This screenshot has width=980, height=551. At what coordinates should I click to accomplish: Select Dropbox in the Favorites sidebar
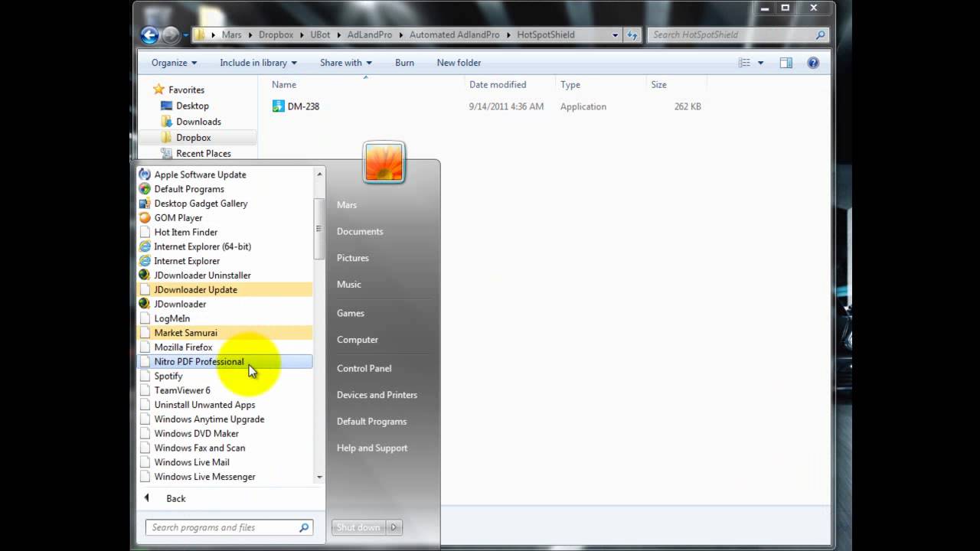tap(193, 138)
